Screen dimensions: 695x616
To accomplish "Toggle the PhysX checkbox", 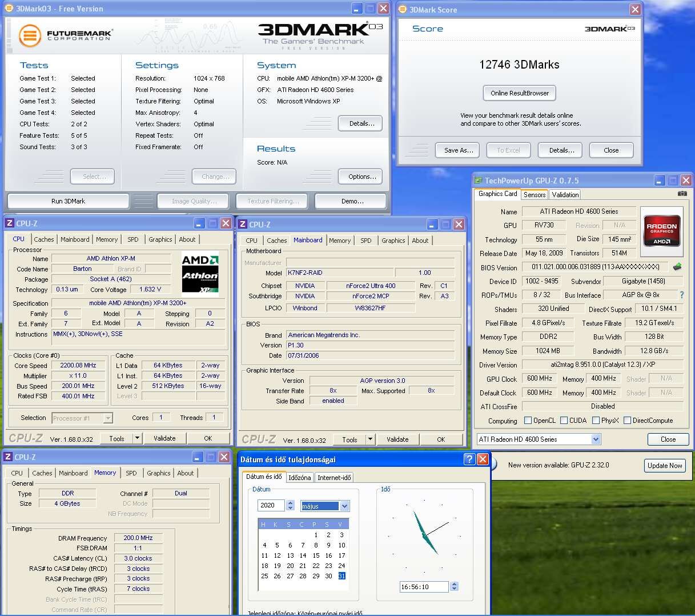I will tap(596, 421).
